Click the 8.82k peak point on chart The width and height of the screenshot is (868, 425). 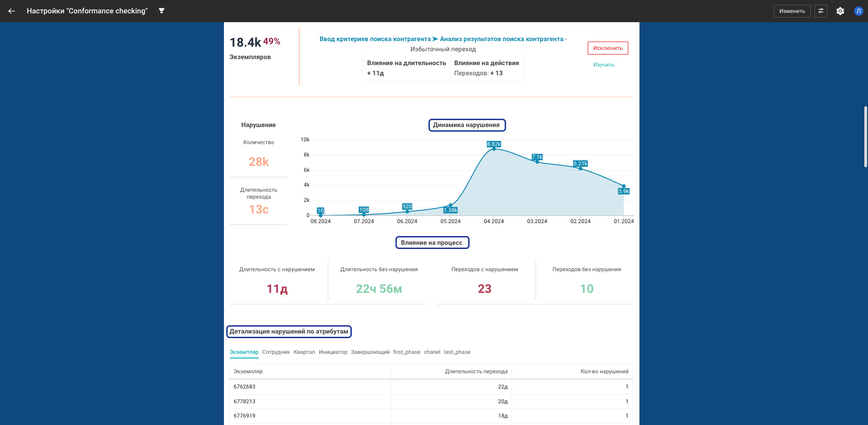tap(494, 149)
